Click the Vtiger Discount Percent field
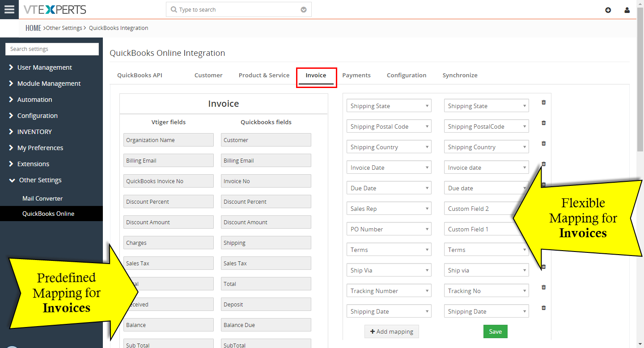The width and height of the screenshot is (644, 348). tap(169, 201)
